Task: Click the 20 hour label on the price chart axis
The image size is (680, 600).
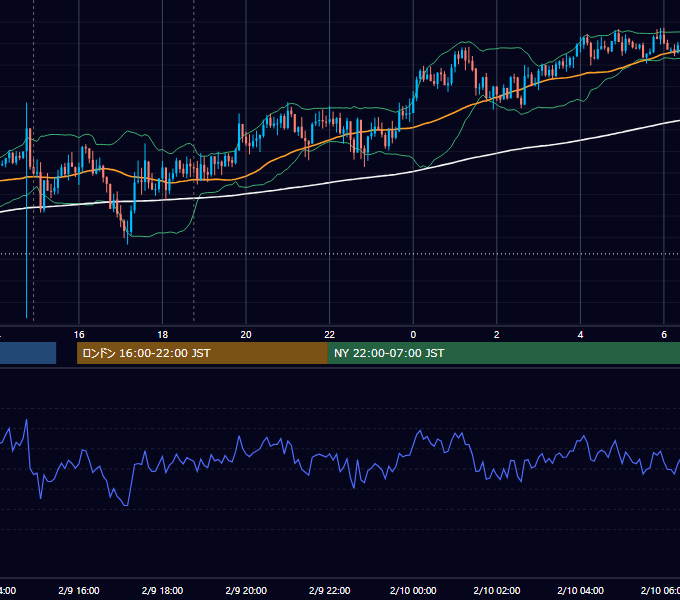Action: tap(246, 335)
